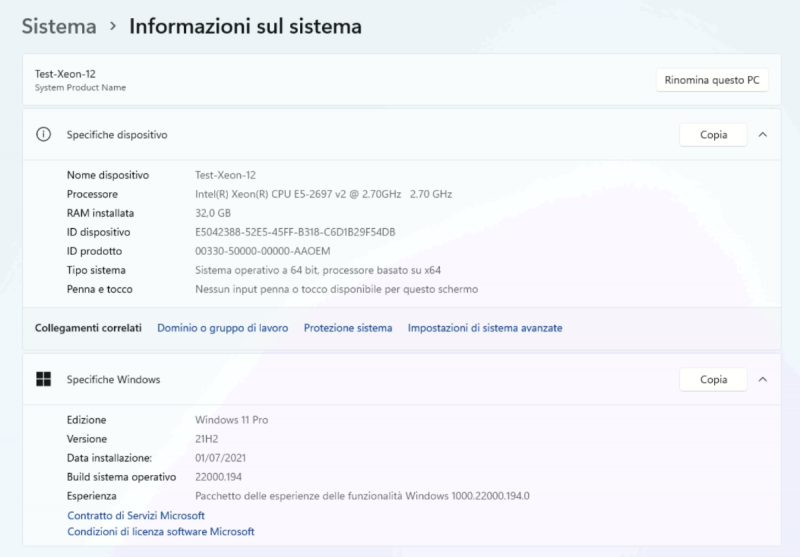Viewport: 800px width, 557px height.
Task: Copy device specs with the Copia button
Action: (713, 134)
